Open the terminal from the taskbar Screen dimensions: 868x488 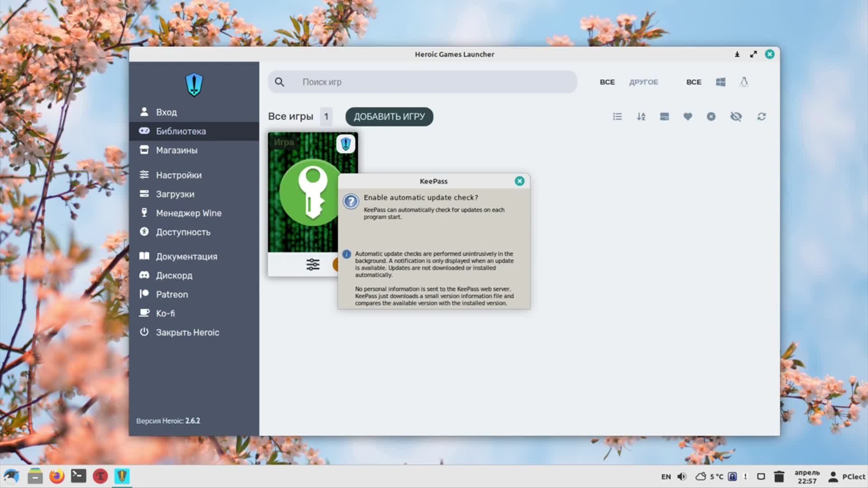tap(78, 476)
